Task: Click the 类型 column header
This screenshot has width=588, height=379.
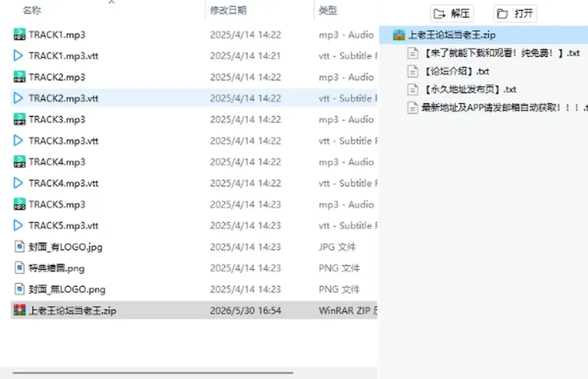Action: pyautogui.click(x=328, y=10)
